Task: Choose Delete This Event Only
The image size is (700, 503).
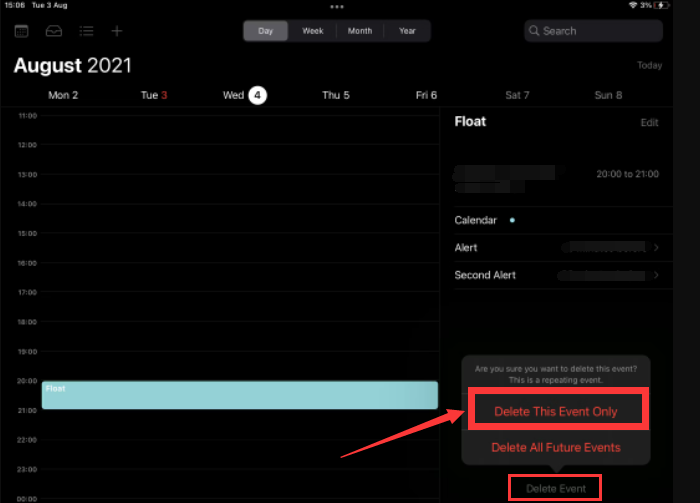Action: [556, 411]
